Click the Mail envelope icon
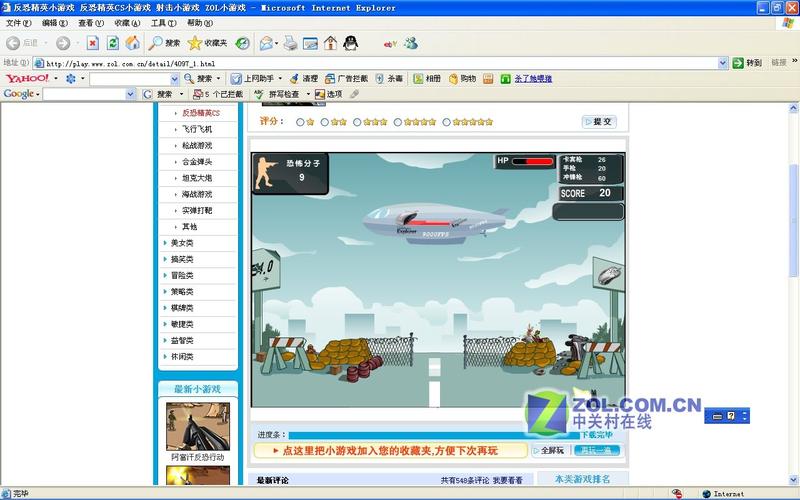The image size is (800, 500). click(266, 43)
